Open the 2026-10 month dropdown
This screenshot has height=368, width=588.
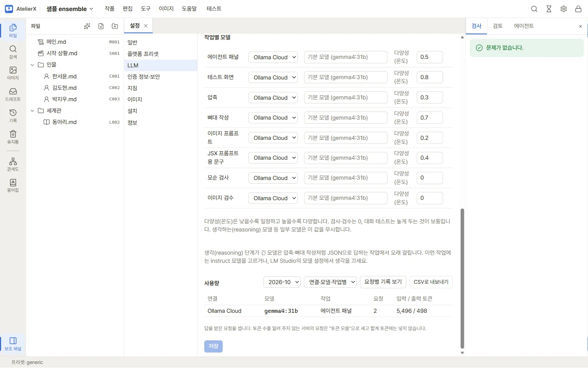click(x=282, y=282)
